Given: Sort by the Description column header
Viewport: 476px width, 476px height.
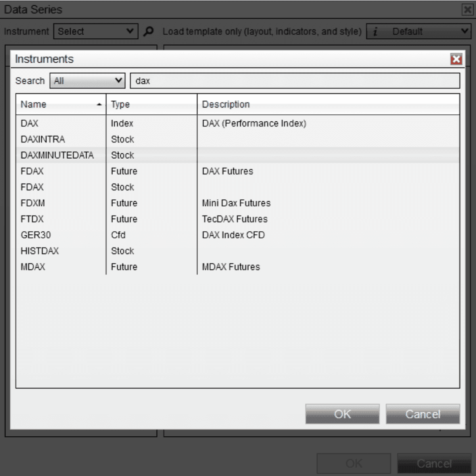Looking at the screenshot, I should pos(328,104).
